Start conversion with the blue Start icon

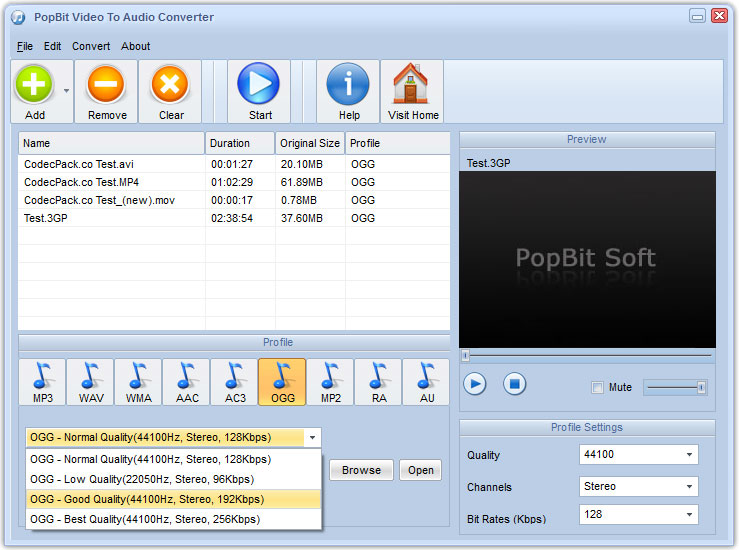(259, 83)
